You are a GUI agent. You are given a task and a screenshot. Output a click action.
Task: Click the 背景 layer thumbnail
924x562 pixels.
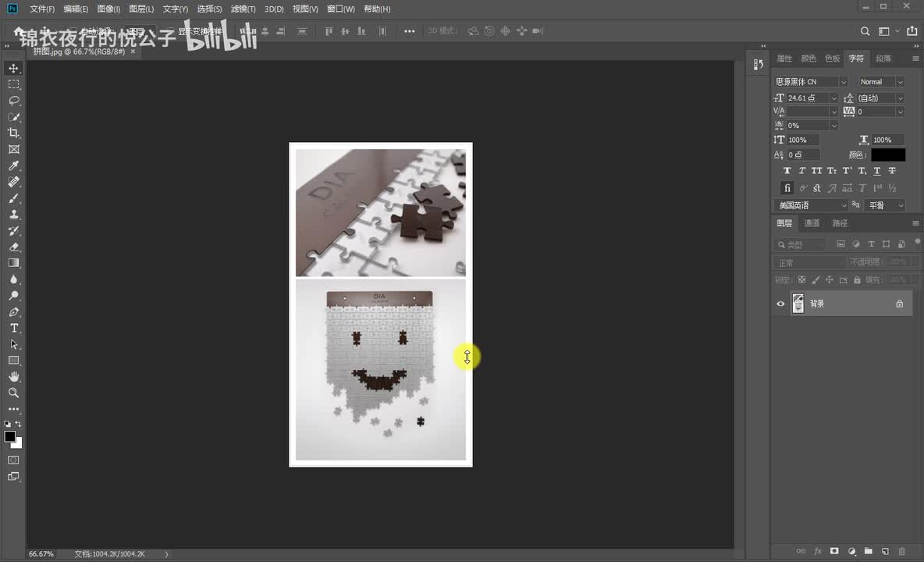pos(798,304)
